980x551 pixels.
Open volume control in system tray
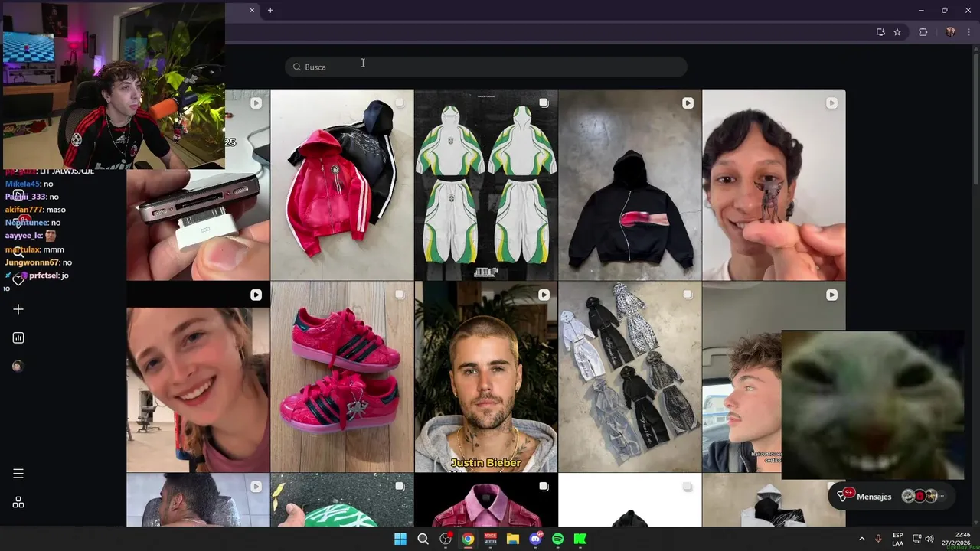point(931,539)
